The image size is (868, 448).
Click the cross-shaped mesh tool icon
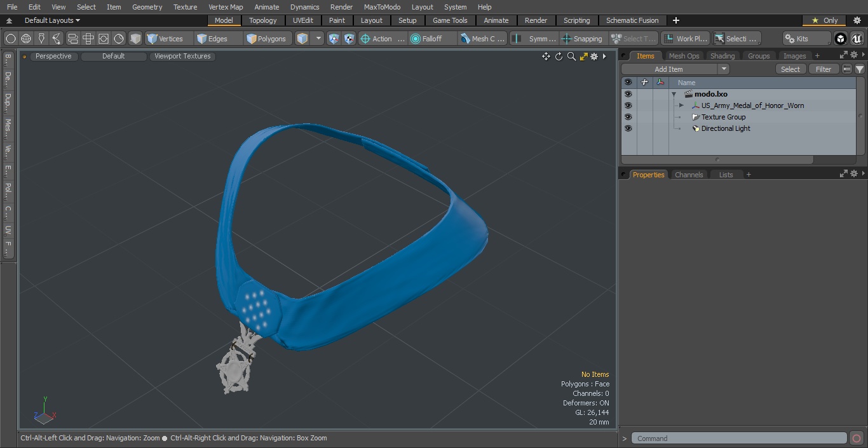88,39
